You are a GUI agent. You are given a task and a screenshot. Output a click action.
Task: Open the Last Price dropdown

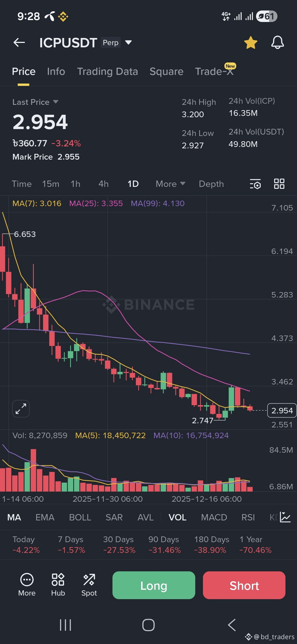[56, 102]
